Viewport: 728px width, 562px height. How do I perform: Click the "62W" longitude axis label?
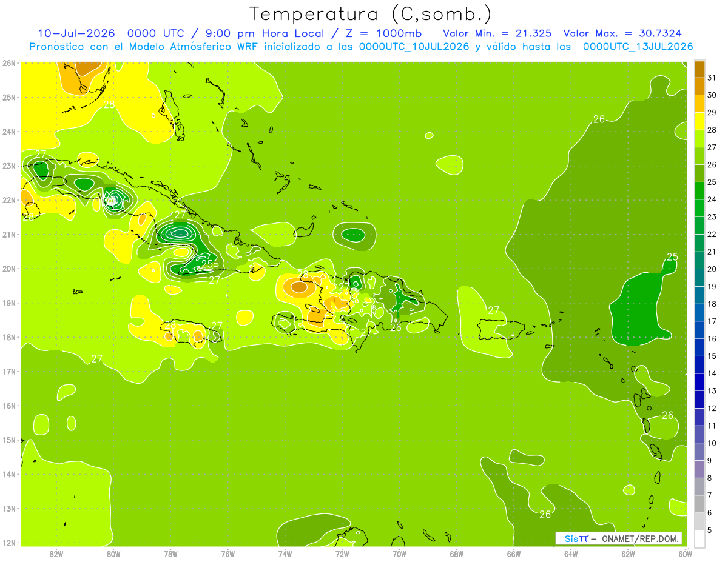pyautogui.click(x=628, y=553)
